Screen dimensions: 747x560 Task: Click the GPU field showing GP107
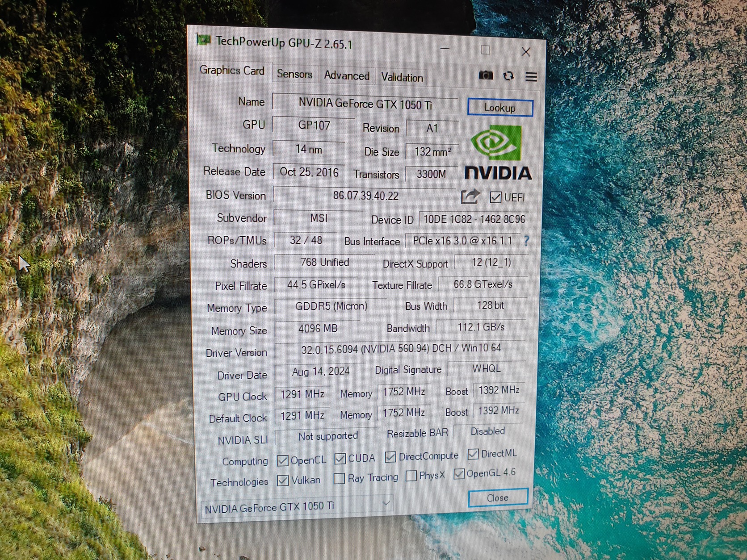(314, 125)
